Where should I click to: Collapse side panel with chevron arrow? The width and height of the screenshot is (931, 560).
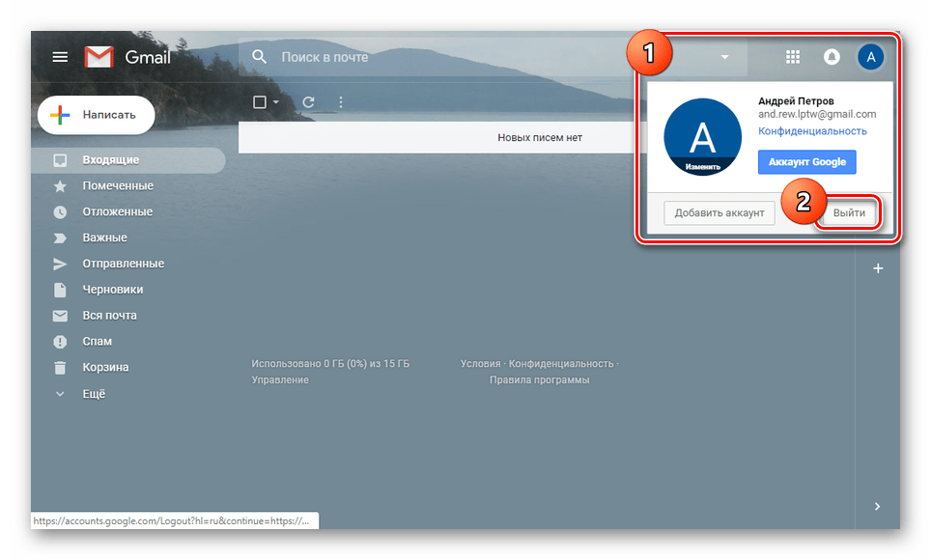click(877, 507)
